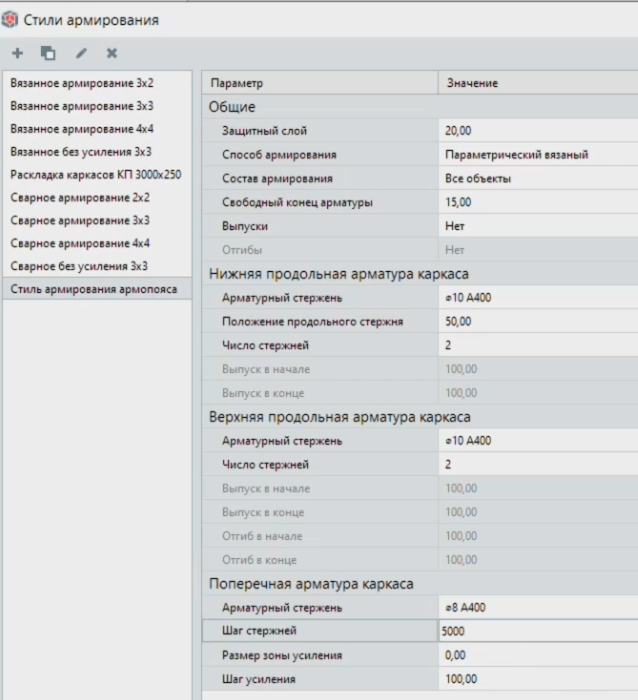Open Способ армирования value Параметрический вязаный
This screenshot has height=700, width=638.
tap(538, 154)
